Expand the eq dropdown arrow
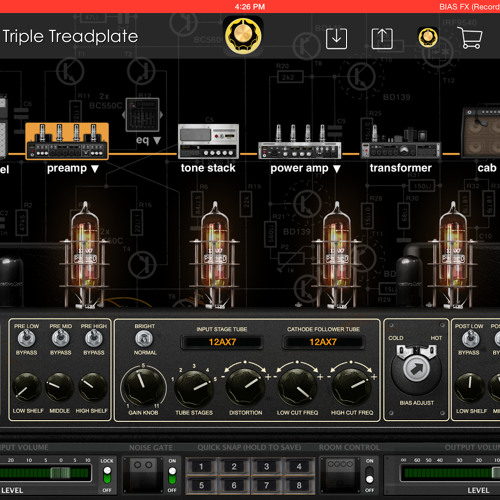500x500 pixels. click(157, 140)
